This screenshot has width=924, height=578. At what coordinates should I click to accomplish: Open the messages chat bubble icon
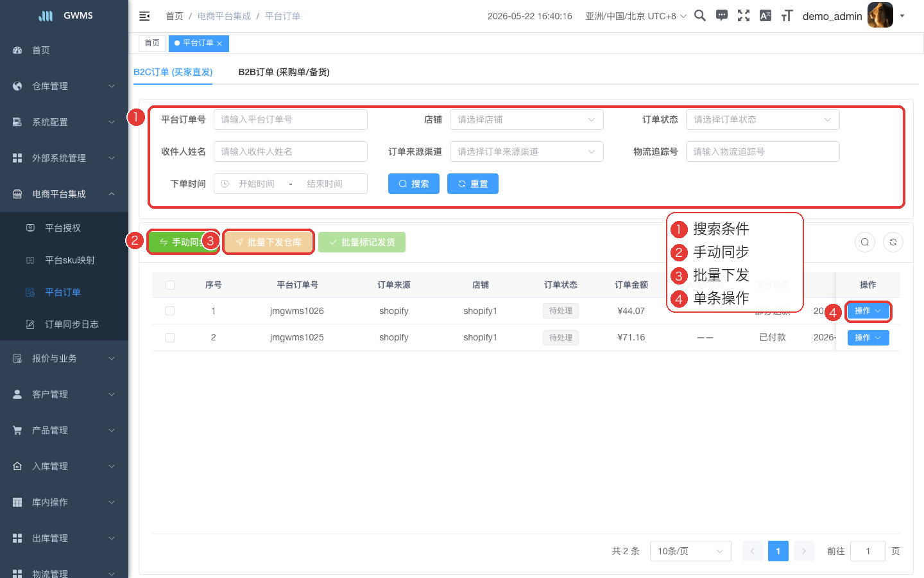pyautogui.click(x=722, y=15)
